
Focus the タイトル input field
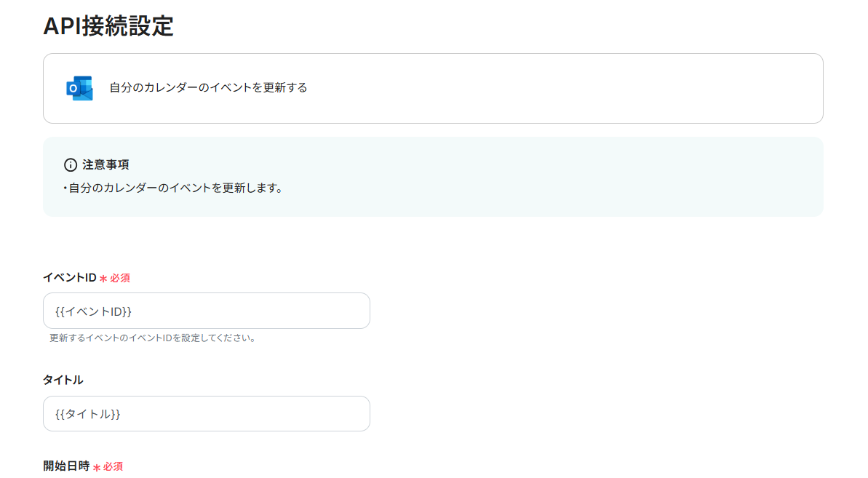[x=207, y=413]
